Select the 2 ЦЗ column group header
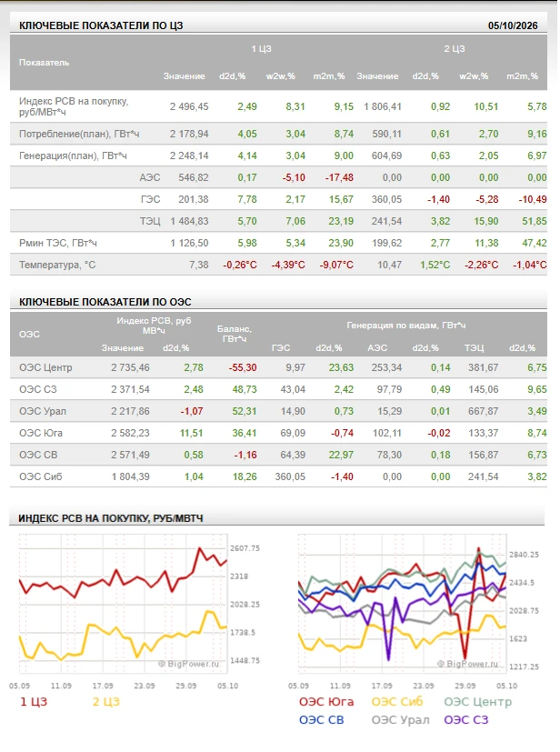 coord(454,49)
